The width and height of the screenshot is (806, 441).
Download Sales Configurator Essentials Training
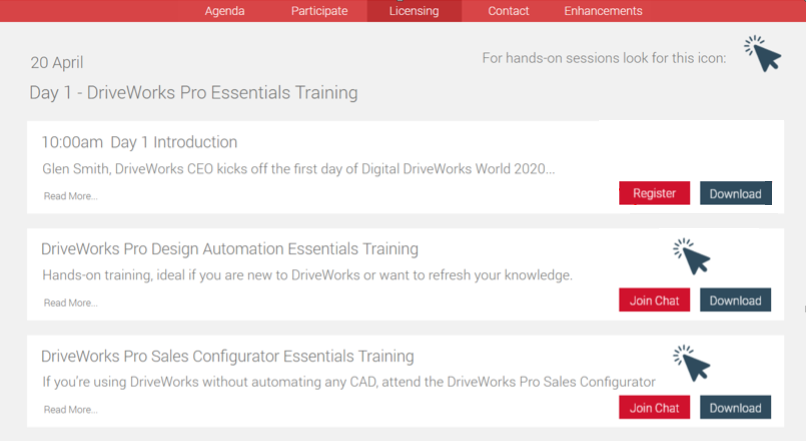736,408
